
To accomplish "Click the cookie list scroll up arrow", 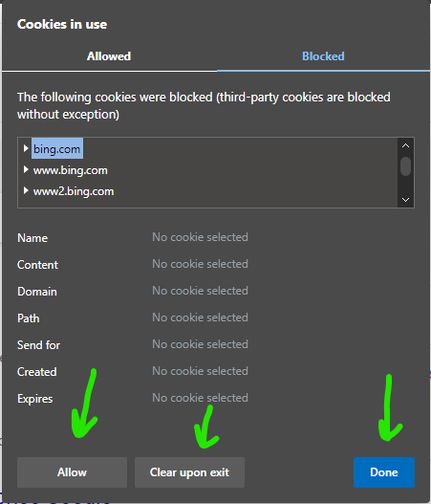I will click(x=405, y=145).
